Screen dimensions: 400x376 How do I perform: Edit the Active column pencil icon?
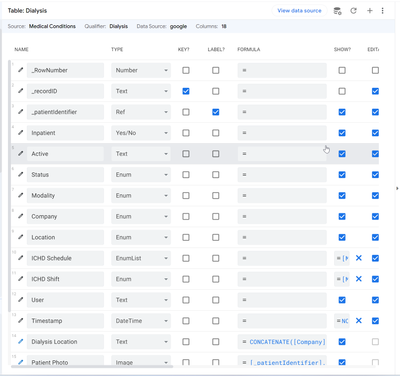[21, 154]
